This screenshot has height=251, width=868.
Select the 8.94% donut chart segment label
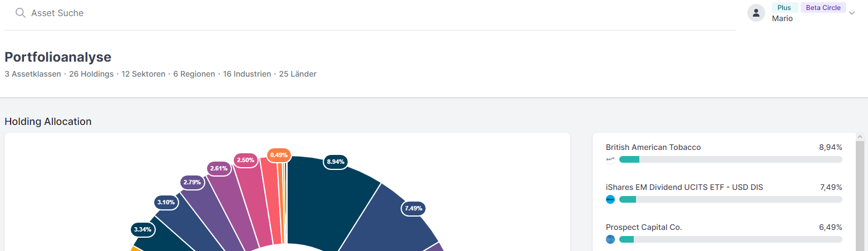[336, 162]
